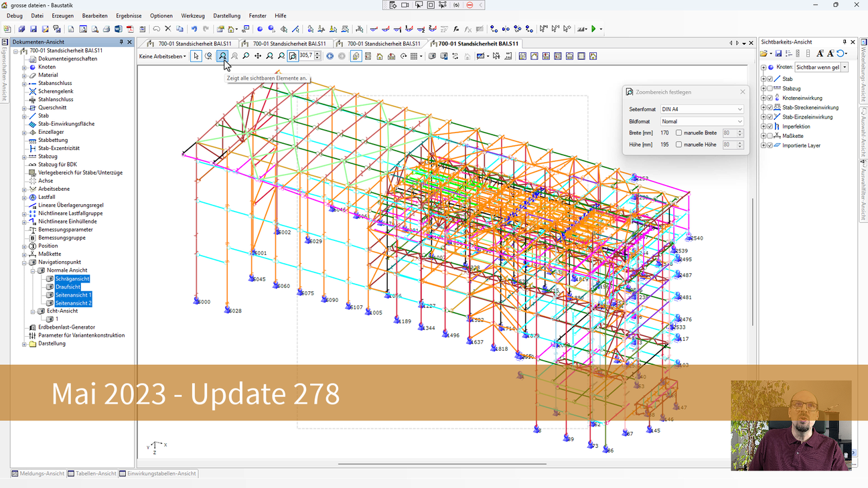Toggle visibility checkbox for Stabzug
The height and width of the screenshot is (488, 868).
[x=770, y=88]
